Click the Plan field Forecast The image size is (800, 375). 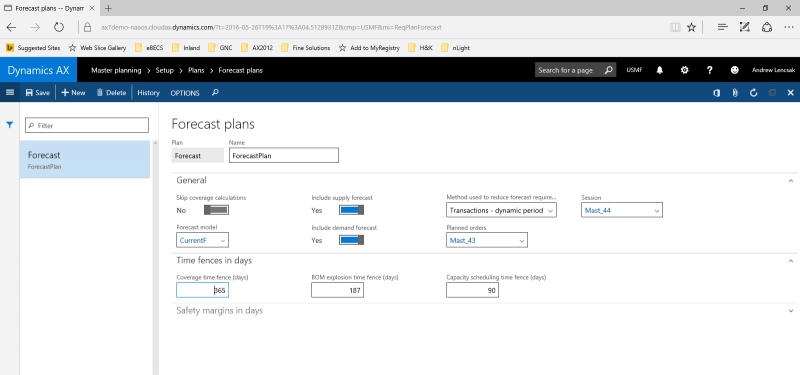tap(197, 156)
